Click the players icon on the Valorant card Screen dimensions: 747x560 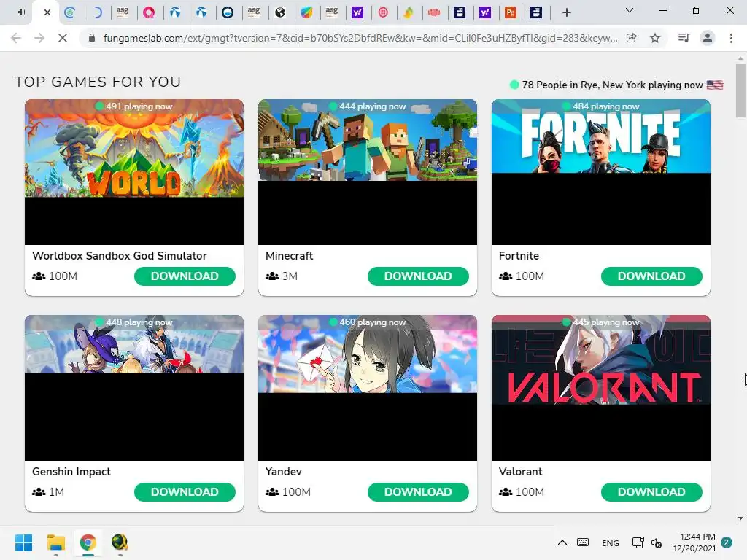point(506,492)
